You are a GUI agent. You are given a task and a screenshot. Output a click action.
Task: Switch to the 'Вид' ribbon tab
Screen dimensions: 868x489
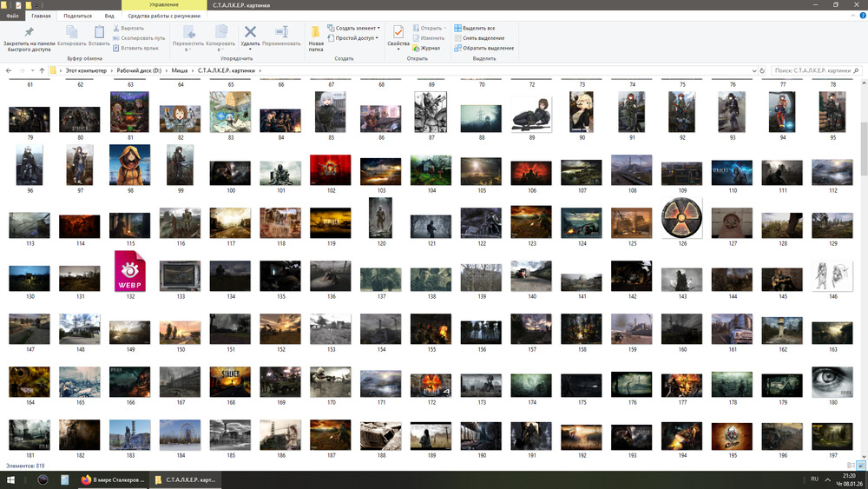click(x=108, y=16)
